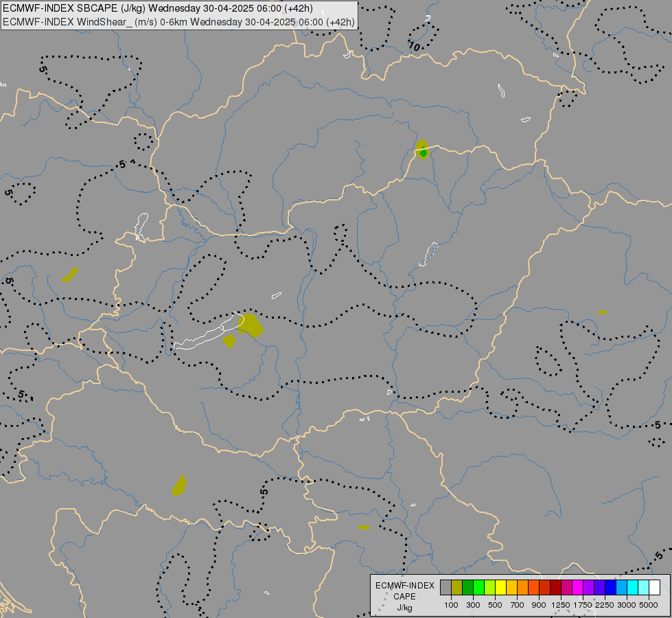Click 'ECMWF-INDEX' text in the legend box

tap(404, 586)
